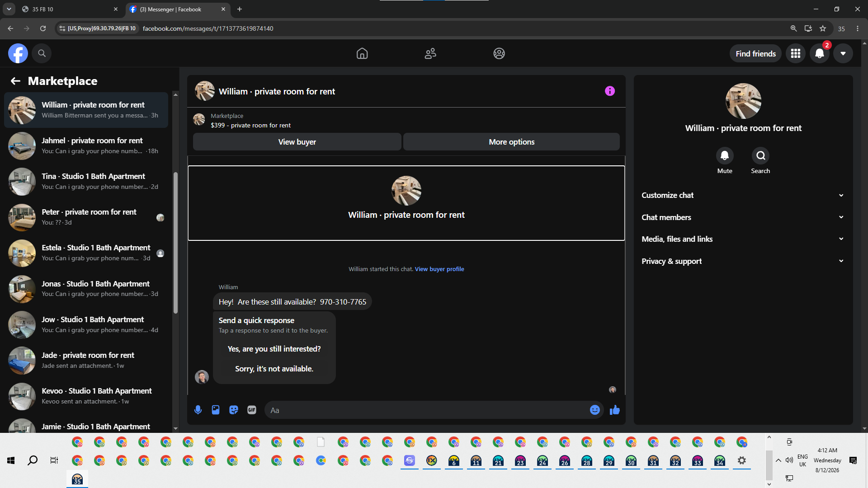Open the Facebook menu grid icon
The image size is (868, 488).
pos(796,53)
